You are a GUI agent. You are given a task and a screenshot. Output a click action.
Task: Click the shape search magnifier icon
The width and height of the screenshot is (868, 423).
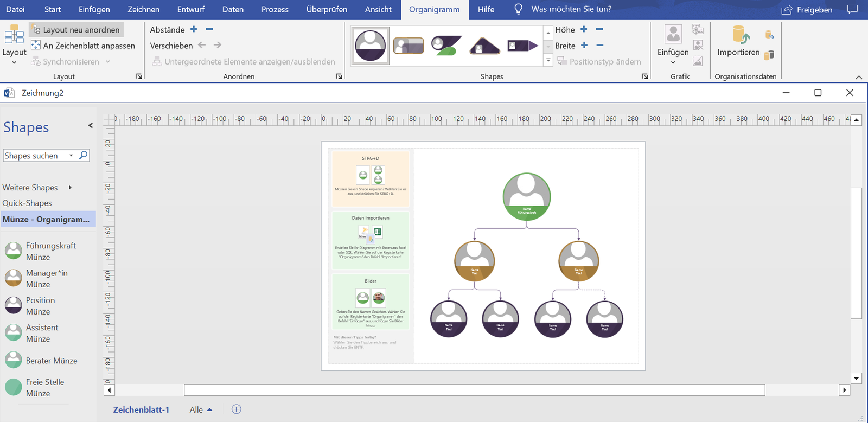[x=83, y=155]
